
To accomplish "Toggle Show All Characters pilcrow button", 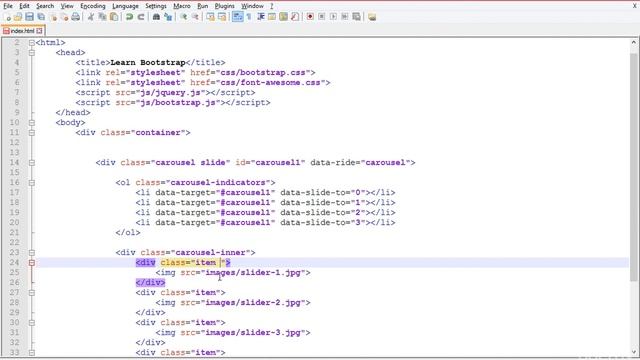I will (x=249, y=17).
